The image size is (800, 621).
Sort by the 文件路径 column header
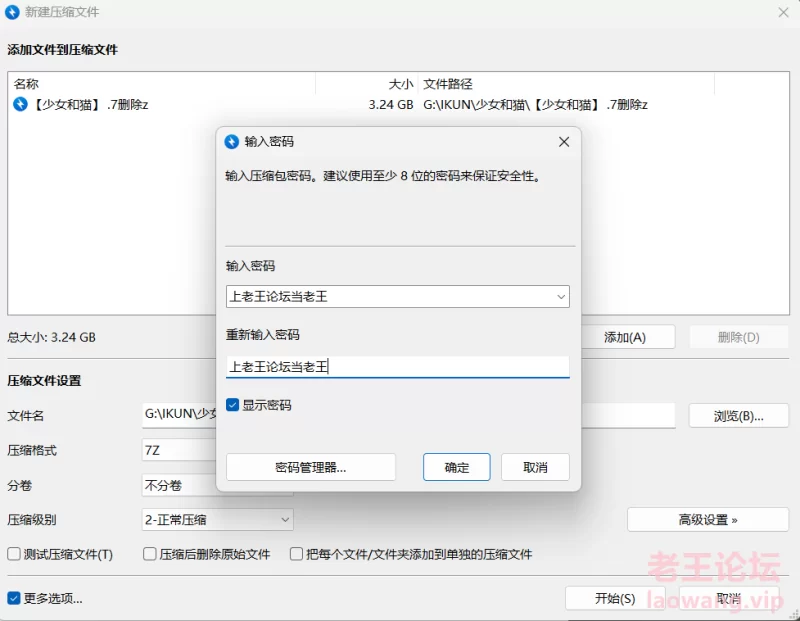(566, 84)
